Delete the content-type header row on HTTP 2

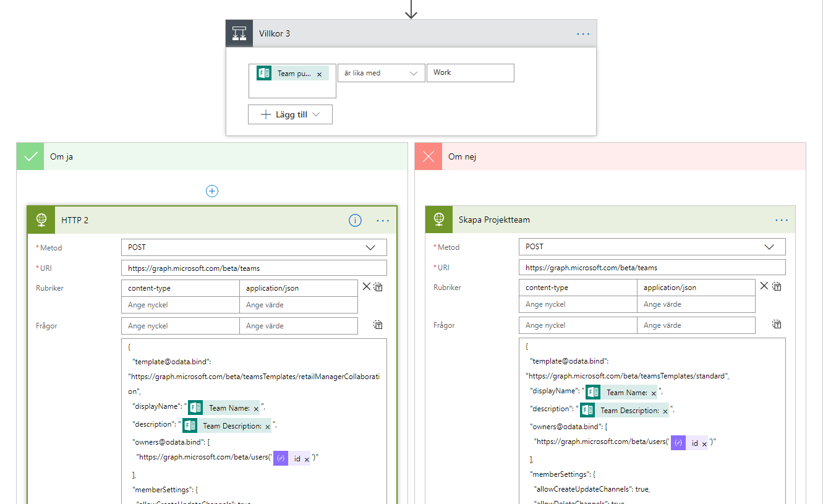tap(366, 286)
